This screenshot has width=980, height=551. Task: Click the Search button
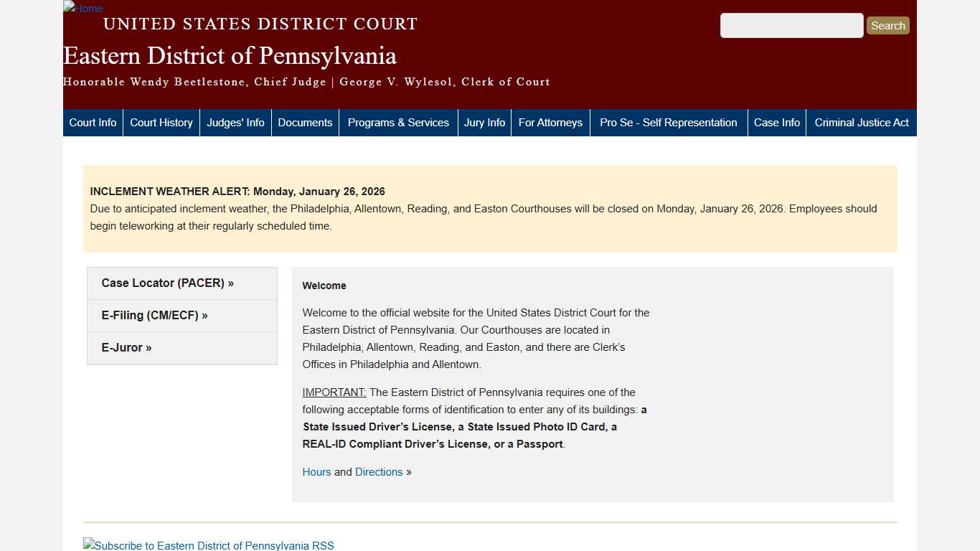[x=887, y=25]
